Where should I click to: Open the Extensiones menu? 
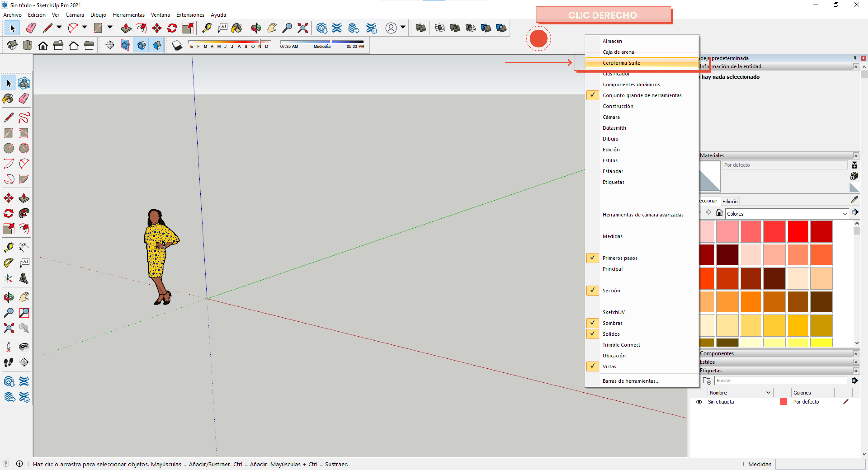pyautogui.click(x=190, y=15)
